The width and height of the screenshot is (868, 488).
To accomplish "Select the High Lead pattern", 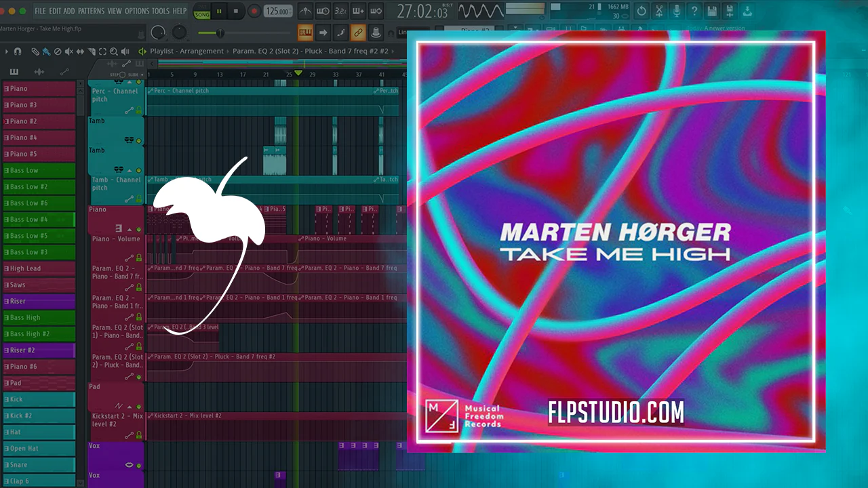I will coord(39,268).
